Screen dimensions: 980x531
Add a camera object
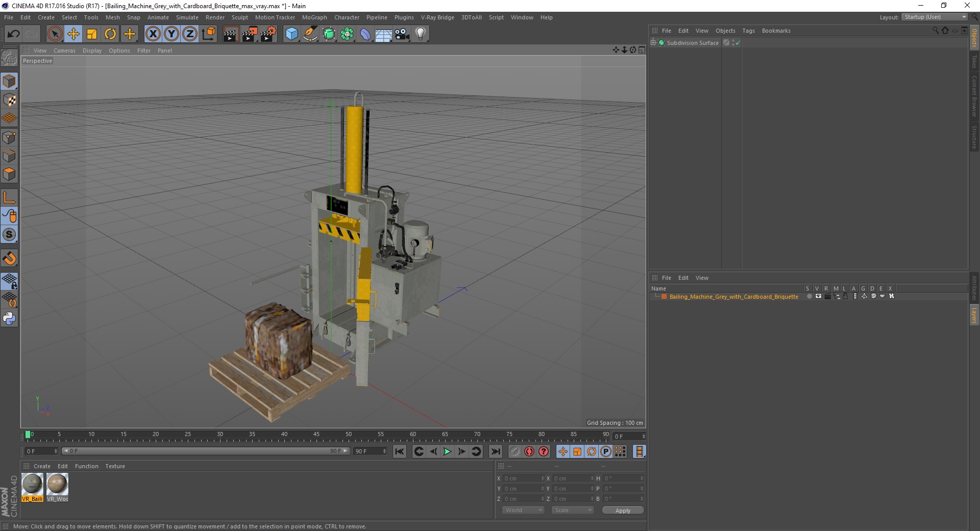tap(402, 34)
